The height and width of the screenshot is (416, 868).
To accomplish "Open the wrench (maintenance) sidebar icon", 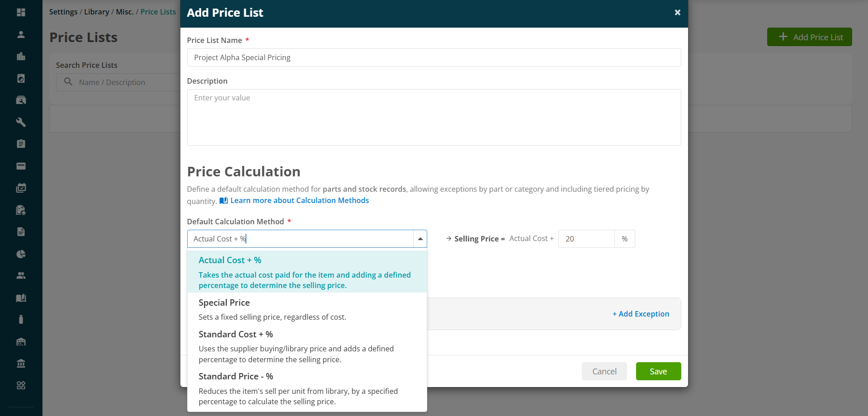I will pyautogui.click(x=21, y=122).
